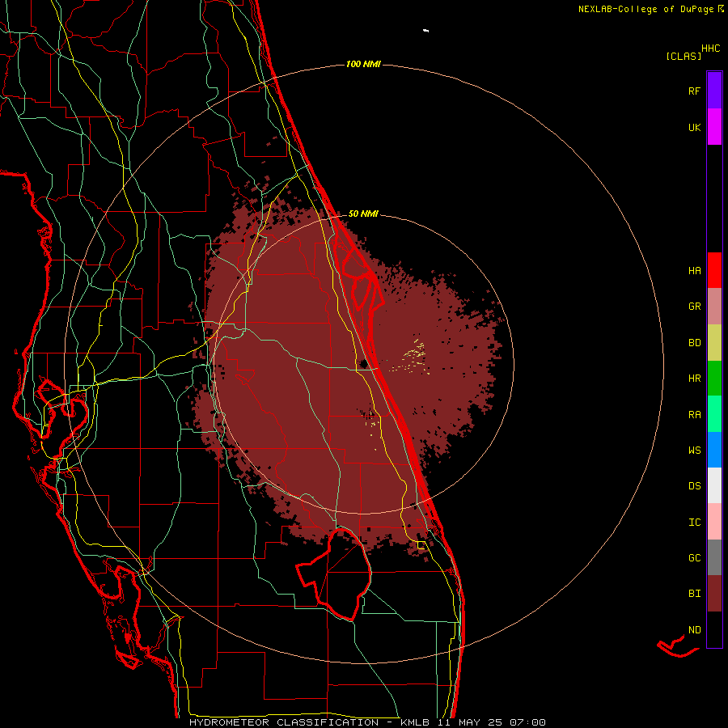Click the RA legend label
The image size is (728, 728).
(x=694, y=415)
